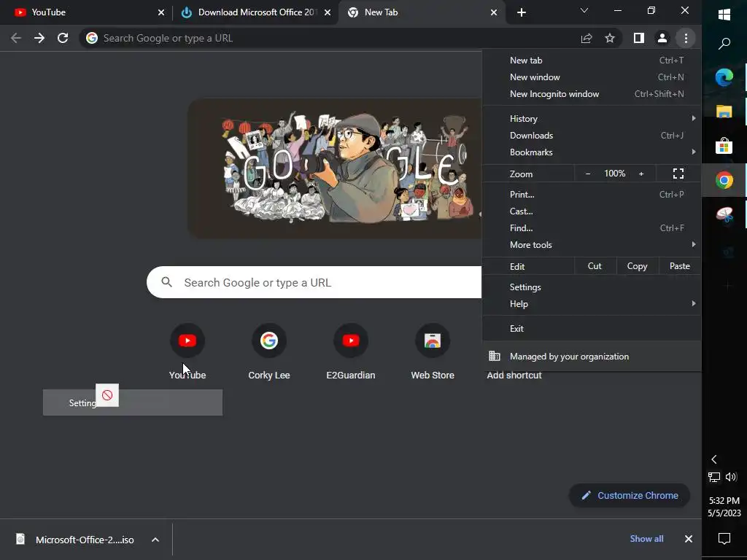Open the E2Guardian shortcut
747x560 pixels.
(351, 351)
